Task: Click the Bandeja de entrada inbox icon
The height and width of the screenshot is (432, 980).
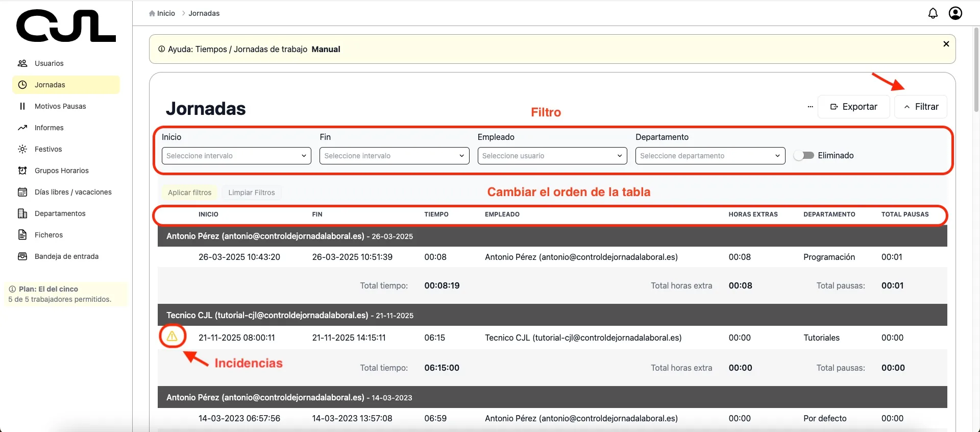Action: click(x=22, y=256)
